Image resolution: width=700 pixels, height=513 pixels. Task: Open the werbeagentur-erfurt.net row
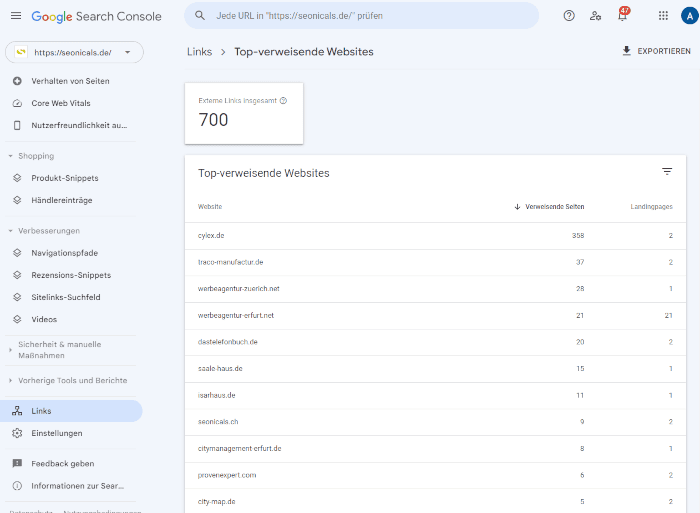435,316
